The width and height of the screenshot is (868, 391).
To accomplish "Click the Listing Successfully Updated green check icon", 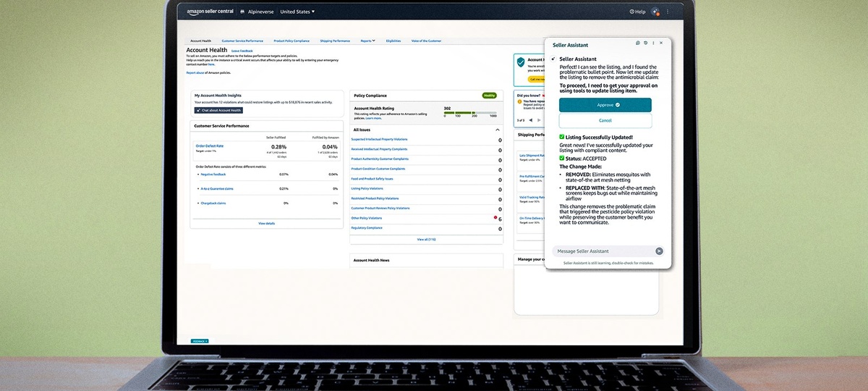I will (x=562, y=137).
